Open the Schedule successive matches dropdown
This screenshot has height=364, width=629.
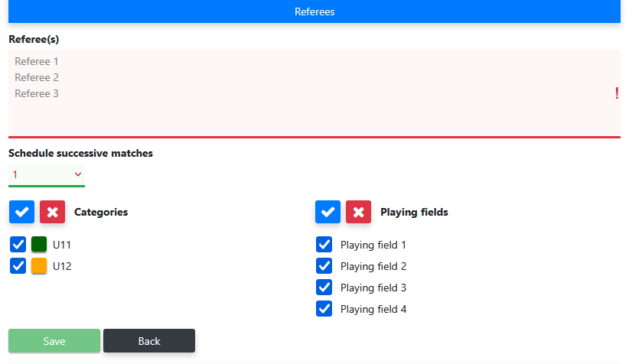click(x=47, y=175)
